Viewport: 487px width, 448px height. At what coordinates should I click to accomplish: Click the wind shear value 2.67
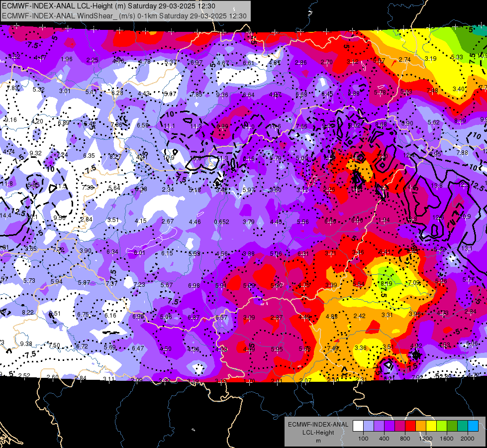[168, 221]
